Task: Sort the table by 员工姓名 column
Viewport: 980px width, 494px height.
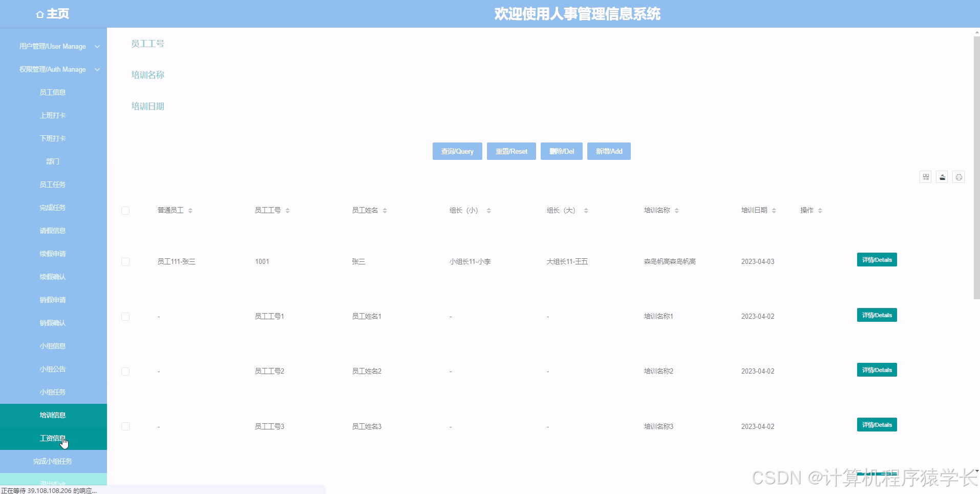Action: (x=386, y=210)
